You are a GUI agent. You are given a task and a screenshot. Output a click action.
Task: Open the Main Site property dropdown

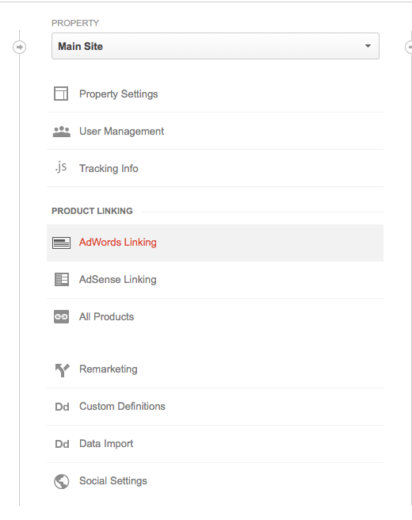(215, 46)
